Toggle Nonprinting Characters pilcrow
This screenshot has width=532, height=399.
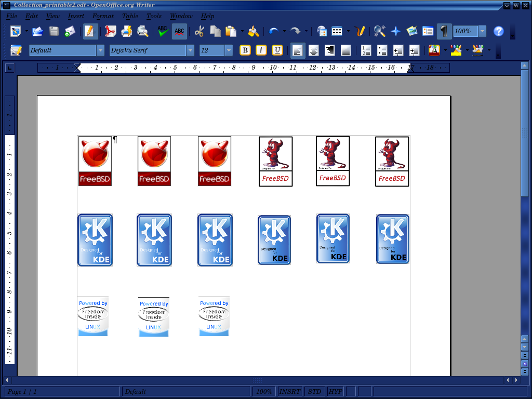[444, 31]
